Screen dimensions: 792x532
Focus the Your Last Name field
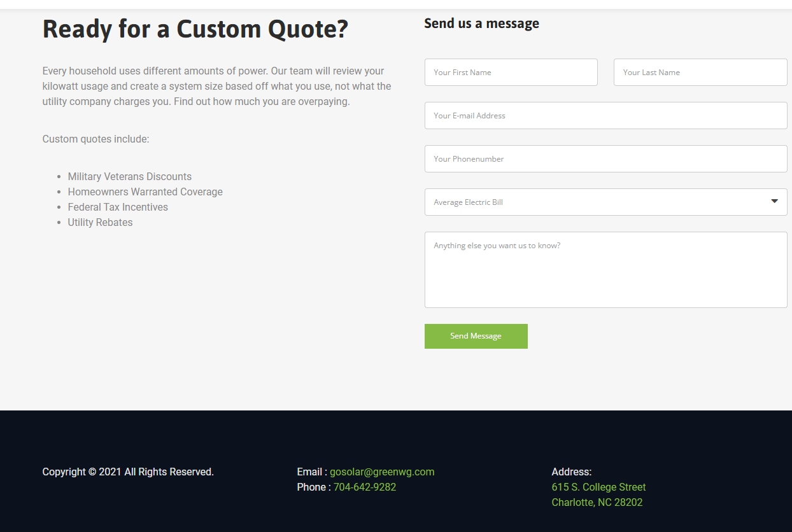point(700,73)
